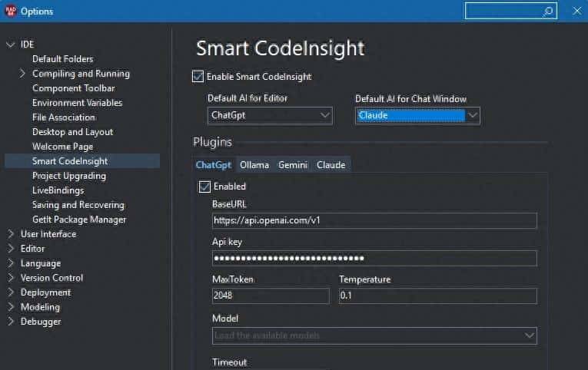Select GetIt Package Manager item
Screen dimensions: 588x370
[x=79, y=220]
